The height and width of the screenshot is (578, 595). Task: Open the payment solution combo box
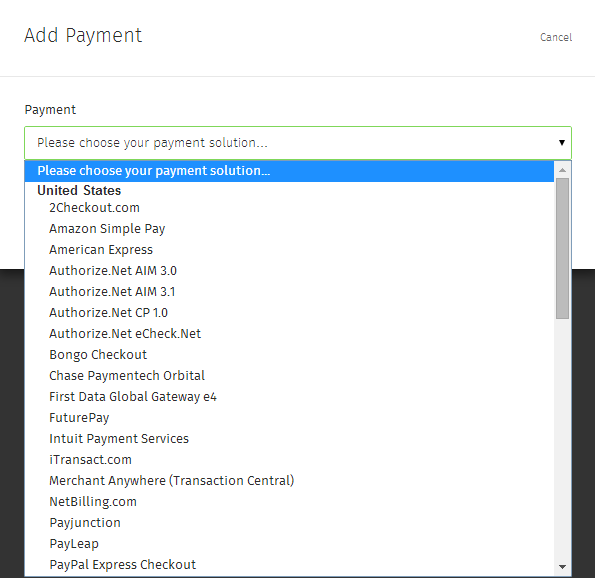[x=298, y=143]
